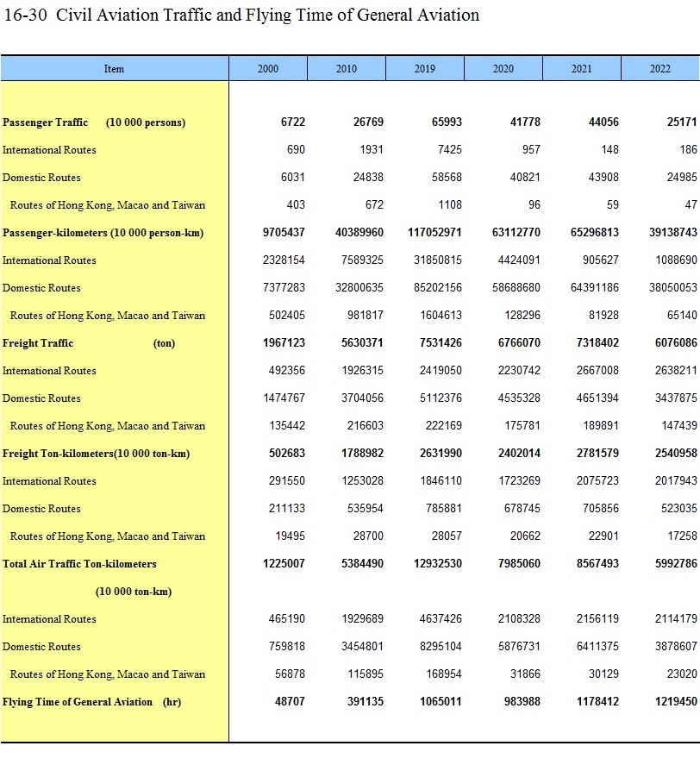
Task: Select 'Freight Ton-kilometers(10 000 ton-km)' row label
Action: [96, 454]
